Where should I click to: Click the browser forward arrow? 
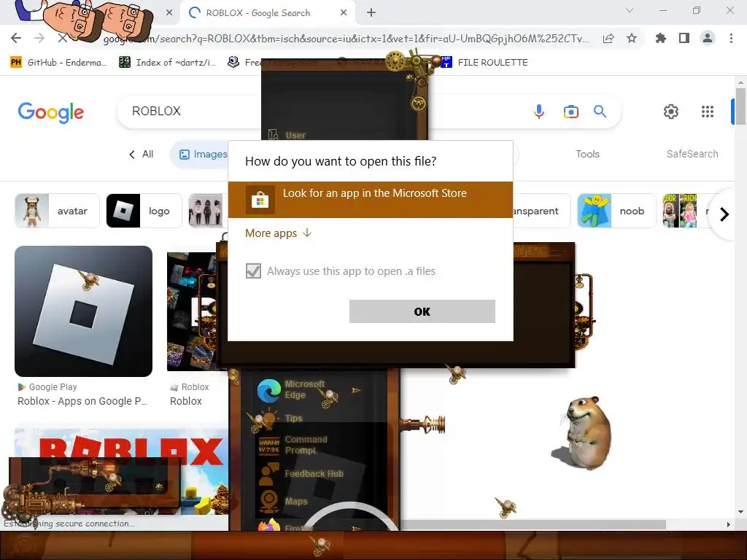point(39,38)
